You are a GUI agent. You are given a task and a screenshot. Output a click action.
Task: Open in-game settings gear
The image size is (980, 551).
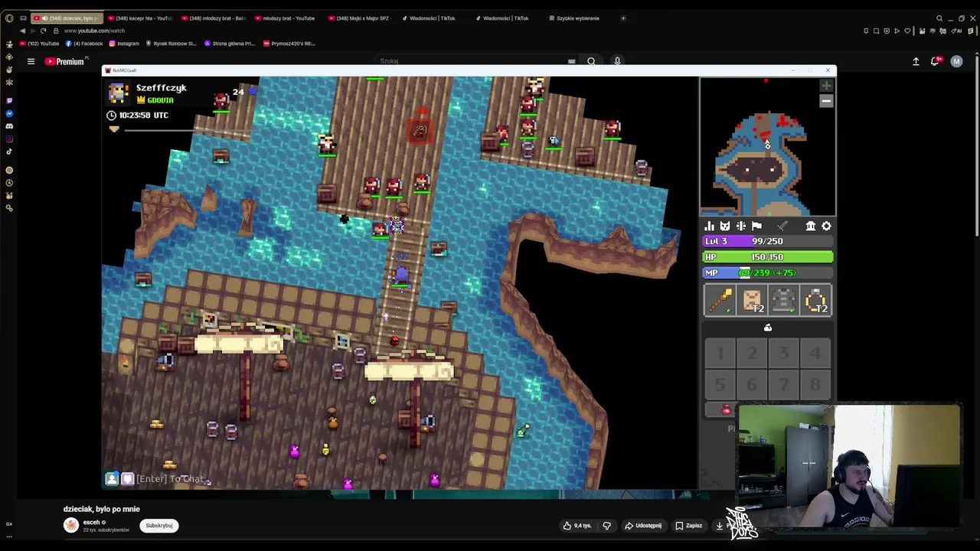826,226
